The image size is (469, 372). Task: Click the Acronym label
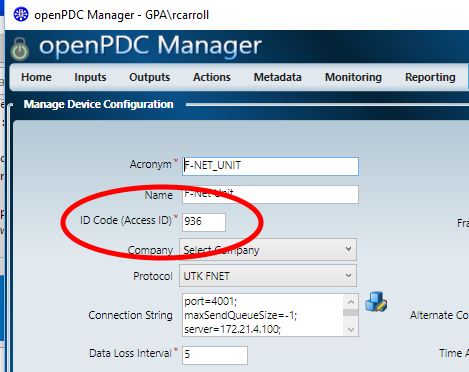pos(151,164)
